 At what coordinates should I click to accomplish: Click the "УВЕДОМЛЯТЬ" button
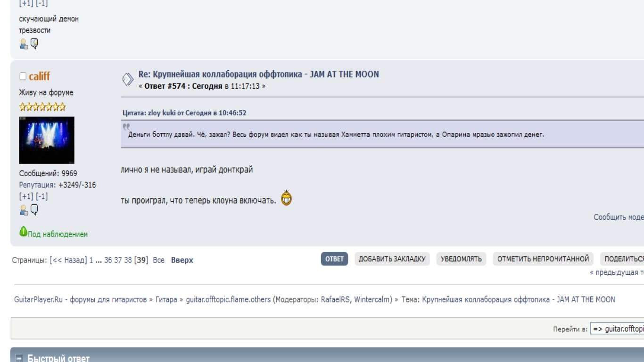tap(461, 259)
